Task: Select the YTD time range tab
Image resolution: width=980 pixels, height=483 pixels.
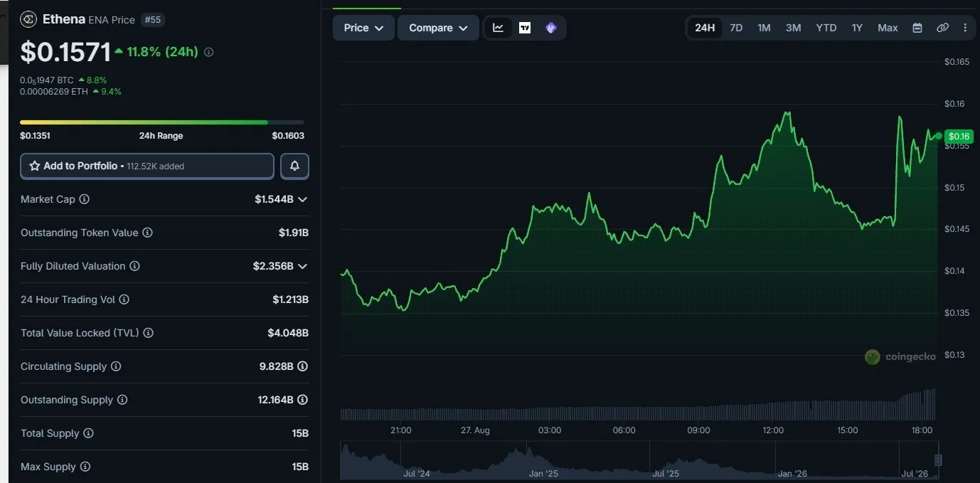Action: [826, 28]
